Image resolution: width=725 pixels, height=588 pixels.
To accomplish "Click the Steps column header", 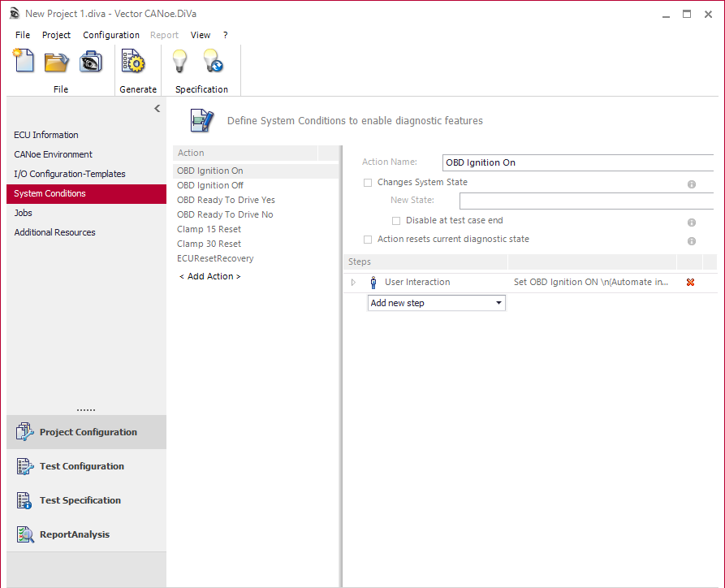I will pos(425,262).
